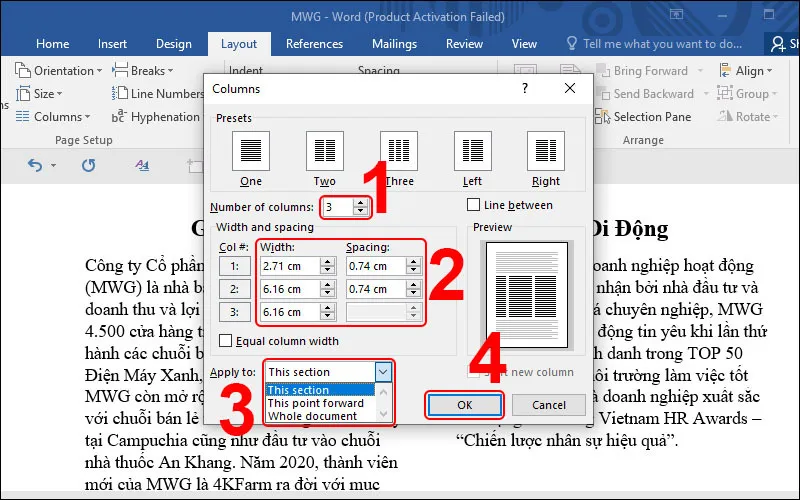Click the Redo icon in quick access toolbar
The height and width of the screenshot is (500, 800).
pos(89,165)
